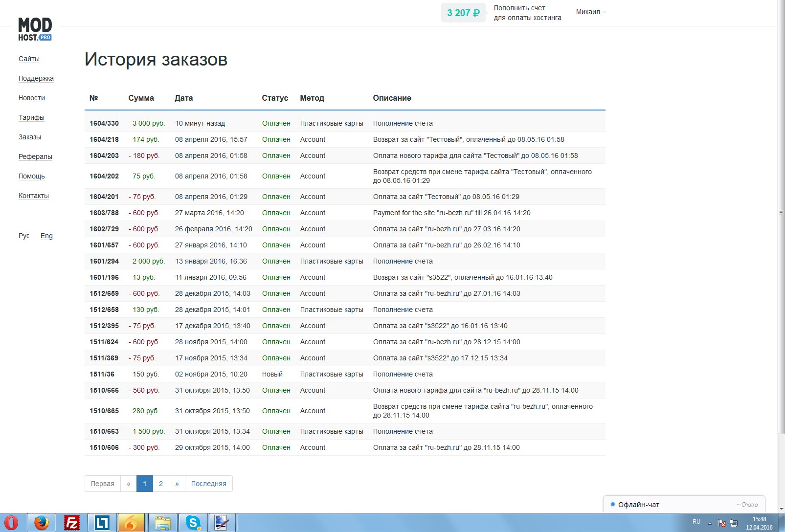Open the Михаил user dropdown

click(x=590, y=12)
